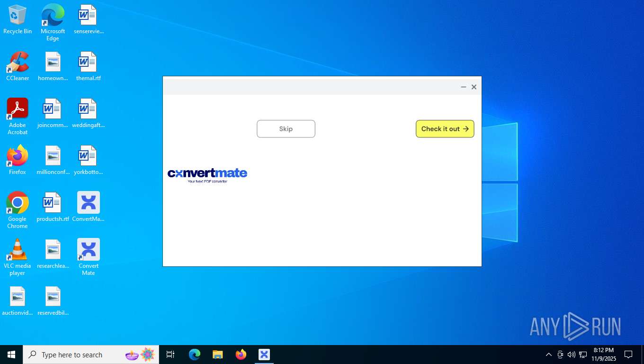Open Microsoft Edge from the taskbar

pos(195,355)
